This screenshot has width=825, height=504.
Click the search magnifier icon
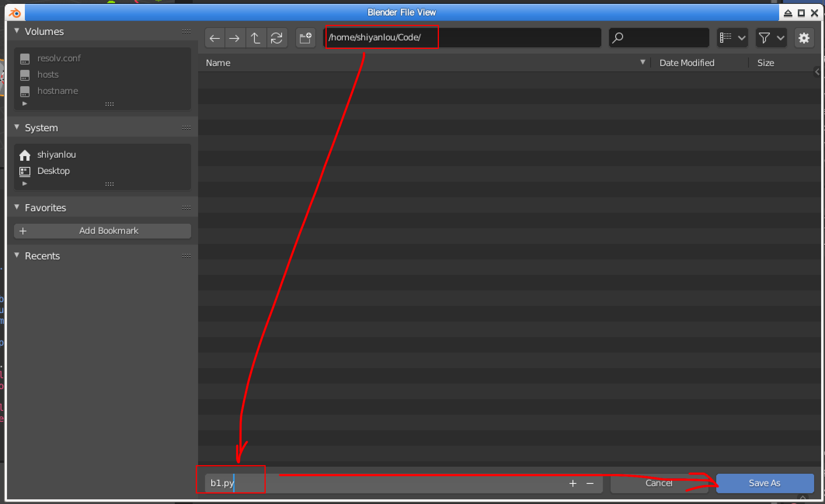618,38
